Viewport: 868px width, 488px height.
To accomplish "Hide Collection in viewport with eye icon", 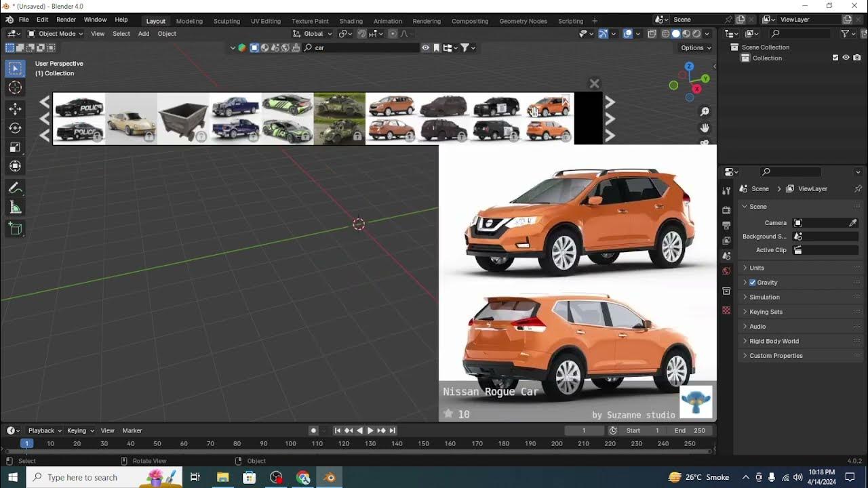I will 846,58.
